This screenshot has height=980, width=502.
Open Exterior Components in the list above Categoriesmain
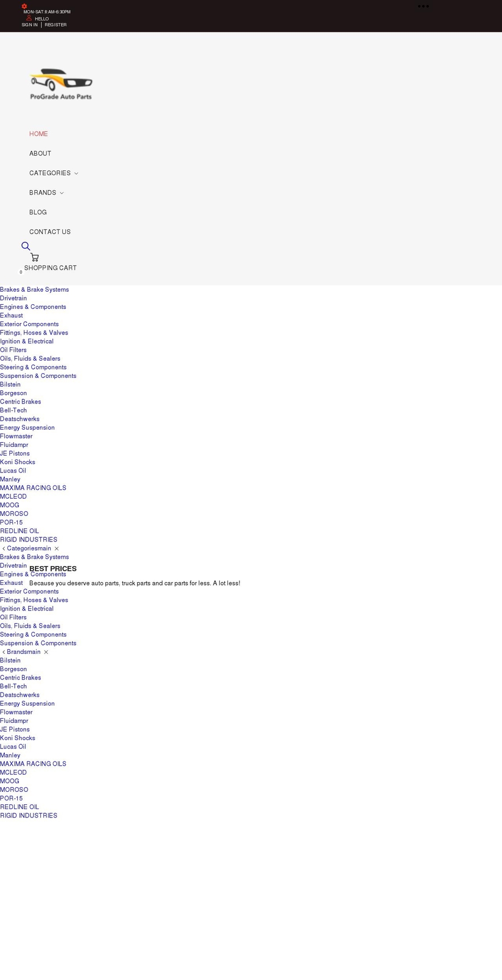pos(29,324)
